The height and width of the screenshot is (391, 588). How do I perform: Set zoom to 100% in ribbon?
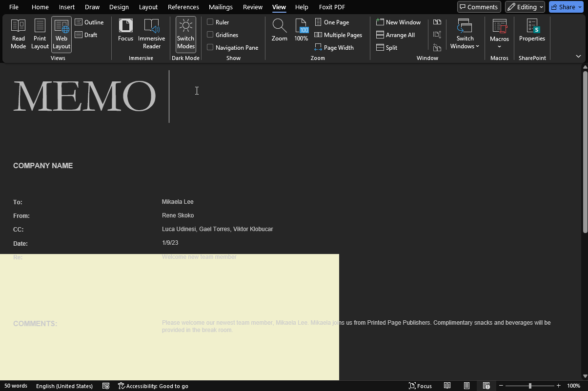pos(302,30)
